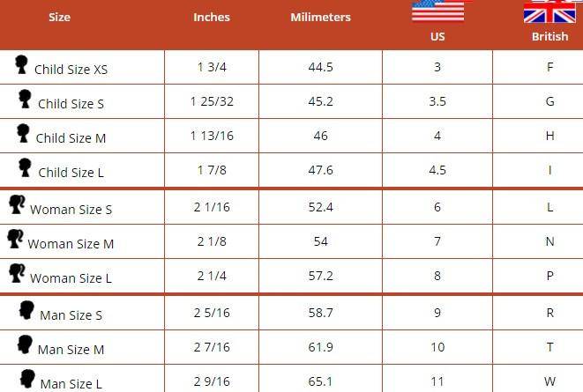Click the Child Size S head icon
Viewport: 583px width, 392px height.
coord(26,99)
